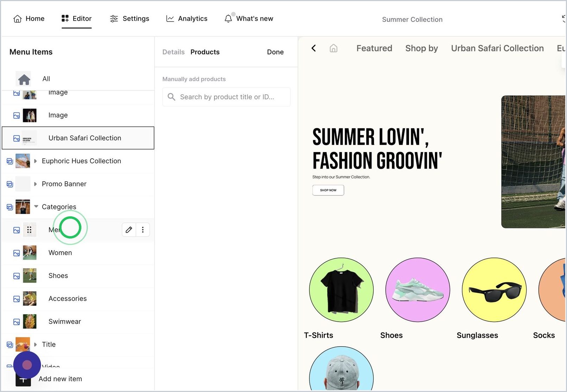Click the image type icon on Women row
The image size is (567, 392).
[x=17, y=253]
